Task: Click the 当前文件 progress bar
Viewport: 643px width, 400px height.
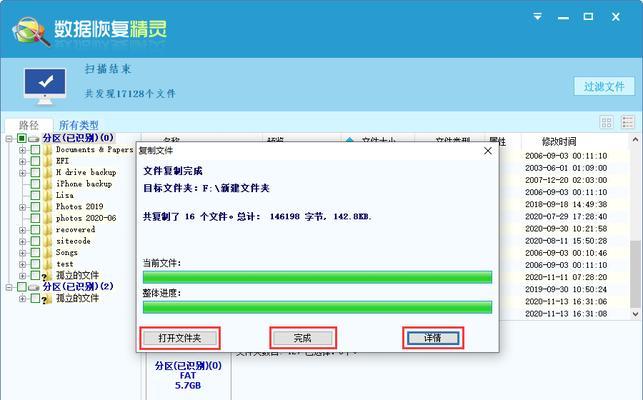Action: pyautogui.click(x=317, y=277)
